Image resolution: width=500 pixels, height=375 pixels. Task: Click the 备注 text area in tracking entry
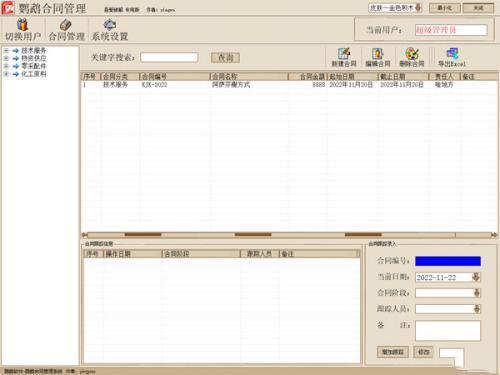[448, 331]
